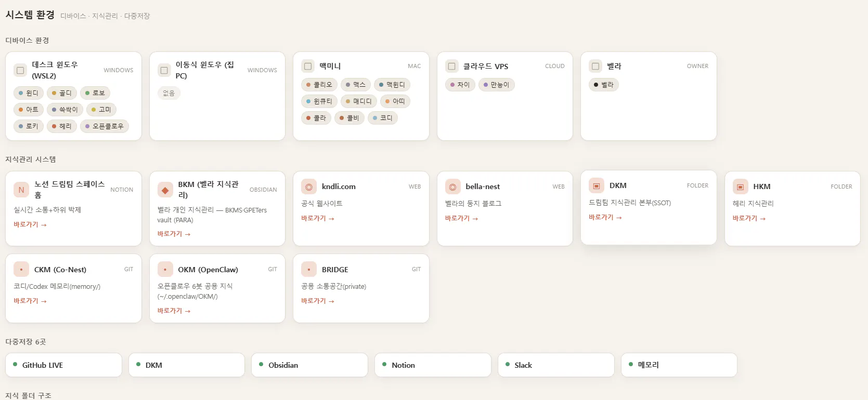The width and height of the screenshot is (868, 400).
Task: Select the 로키 agent chip
Action: 29,126
